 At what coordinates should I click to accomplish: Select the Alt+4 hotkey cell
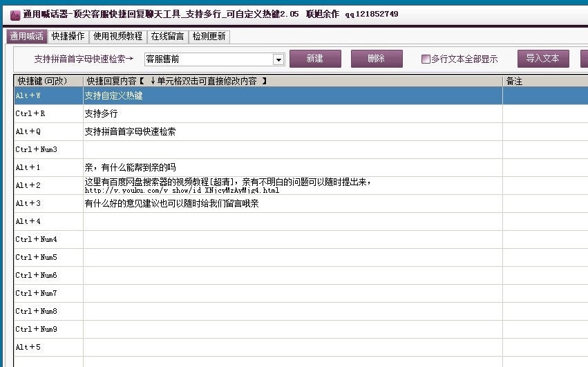click(48, 222)
